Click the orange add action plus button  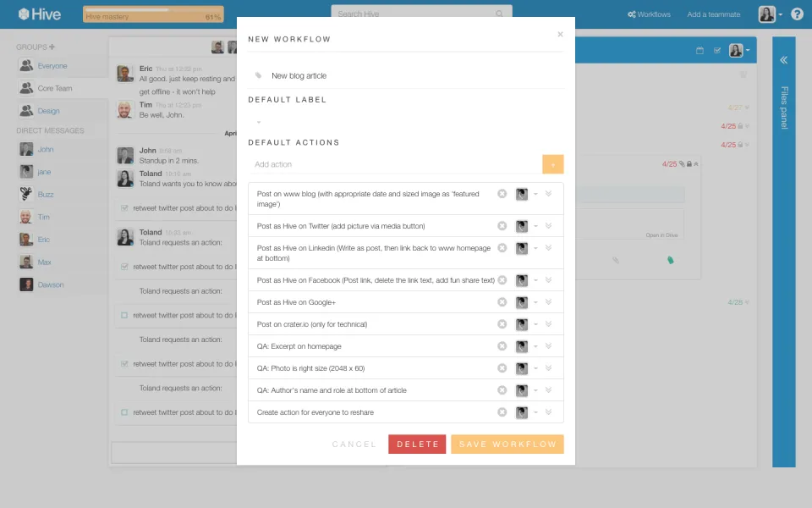(552, 164)
